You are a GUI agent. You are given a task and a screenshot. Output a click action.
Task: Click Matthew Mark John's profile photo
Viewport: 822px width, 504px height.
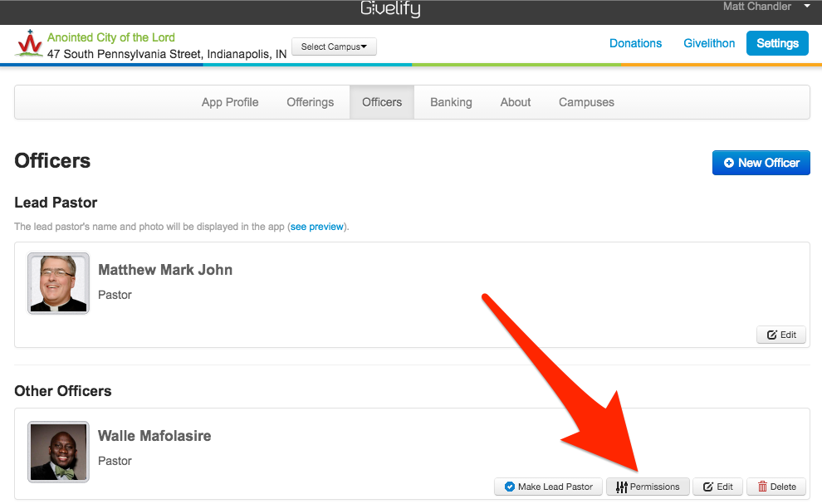pyautogui.click(x=58, y=283)
